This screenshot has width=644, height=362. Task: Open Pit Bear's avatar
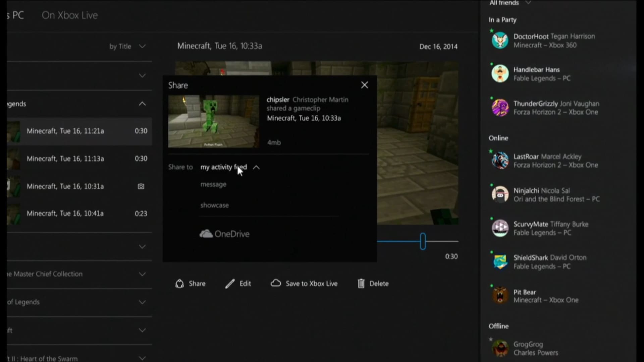(x=500, y=295)
